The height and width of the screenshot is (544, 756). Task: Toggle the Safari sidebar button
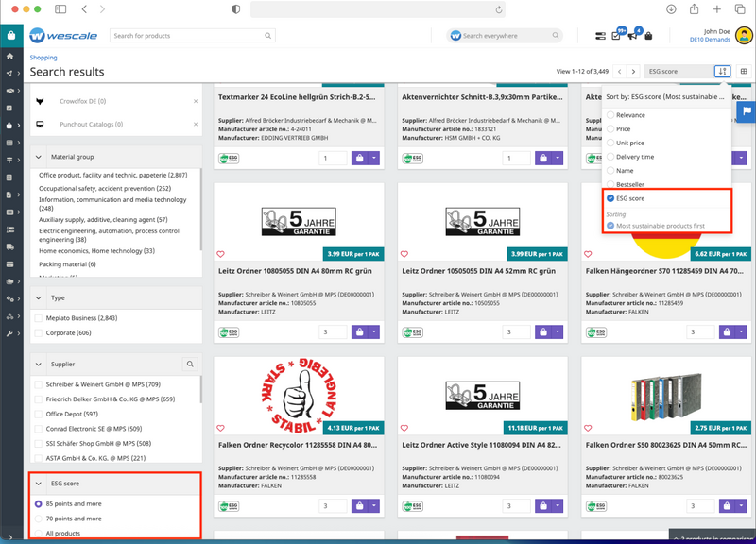point(60,9)
